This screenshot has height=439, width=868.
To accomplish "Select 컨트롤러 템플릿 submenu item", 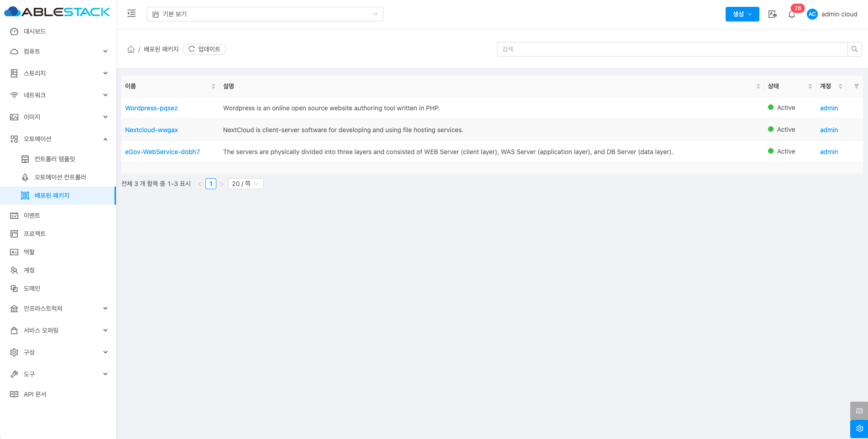I will 58,159.
